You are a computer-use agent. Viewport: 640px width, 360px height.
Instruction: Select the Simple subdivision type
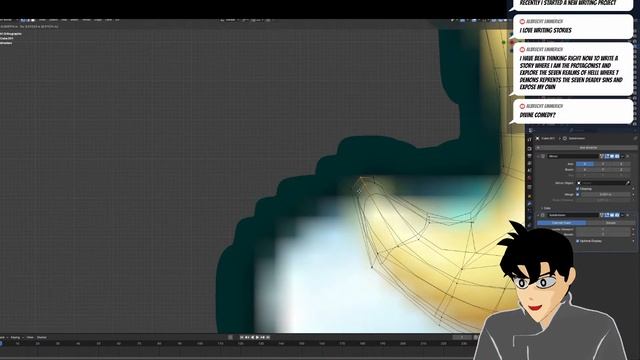click(611, 222)
